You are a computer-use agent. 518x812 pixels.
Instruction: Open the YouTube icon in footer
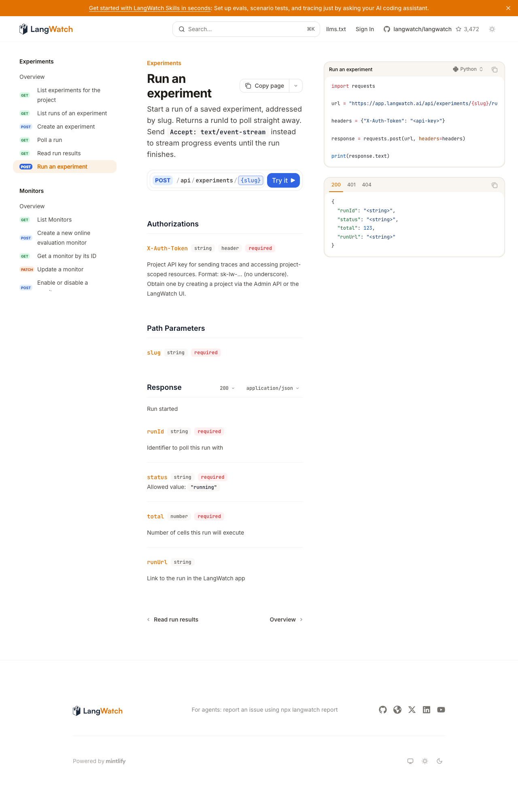[441, 710]
